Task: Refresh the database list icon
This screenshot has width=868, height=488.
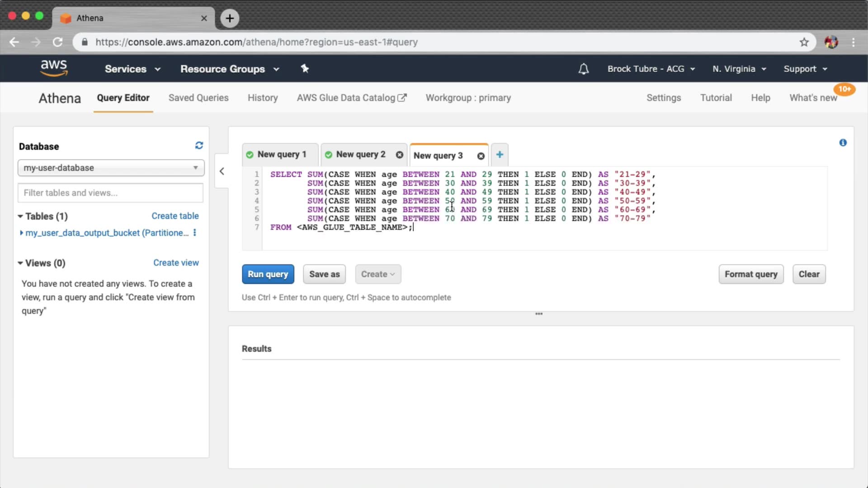Action: click(x=199, y=145)
